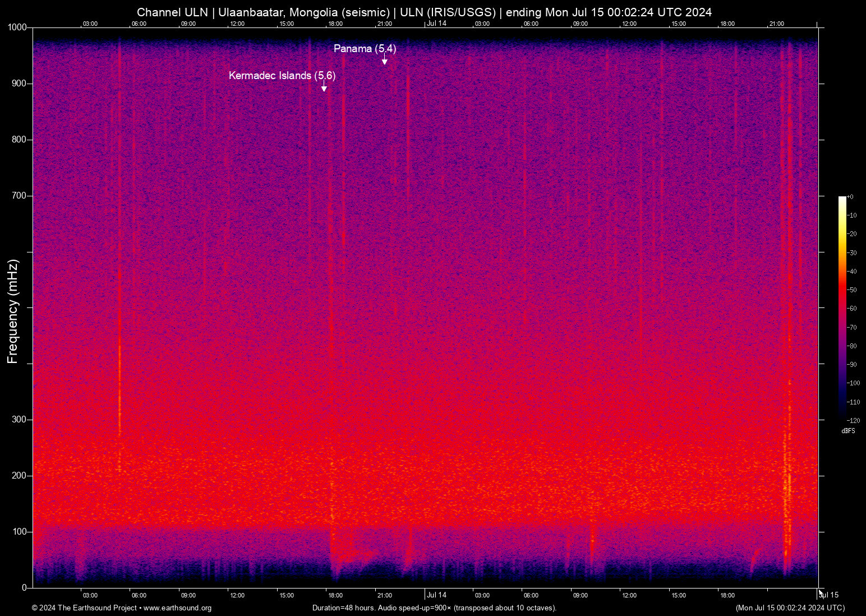Click the dBFS unit label under the color scale

pos(848,431)
